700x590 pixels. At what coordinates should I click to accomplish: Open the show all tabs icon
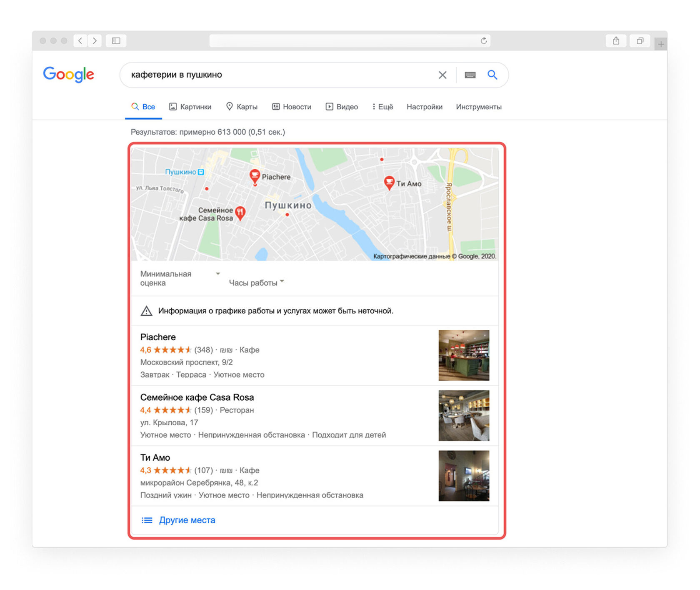640,40
